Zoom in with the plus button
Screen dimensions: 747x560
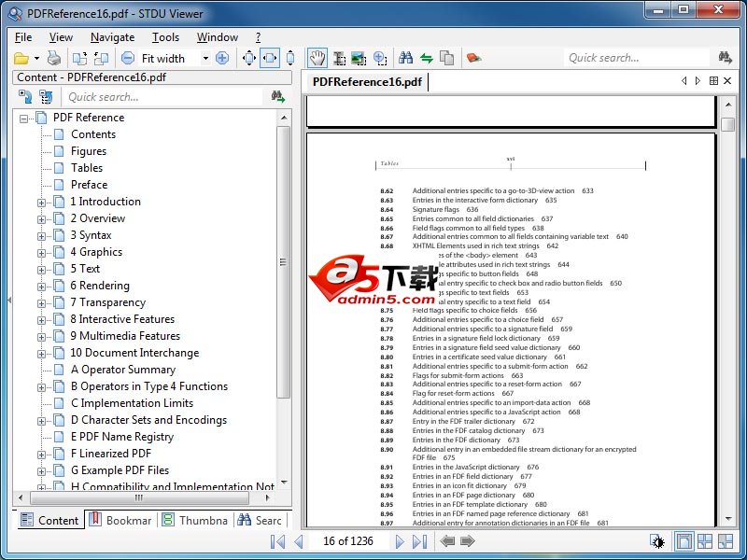coord(222,58)
